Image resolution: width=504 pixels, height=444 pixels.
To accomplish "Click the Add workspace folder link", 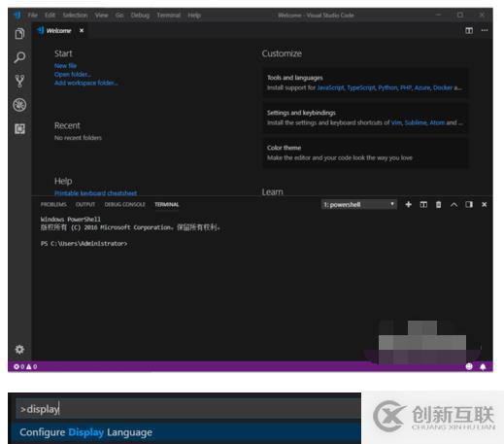I will (85, 83).
